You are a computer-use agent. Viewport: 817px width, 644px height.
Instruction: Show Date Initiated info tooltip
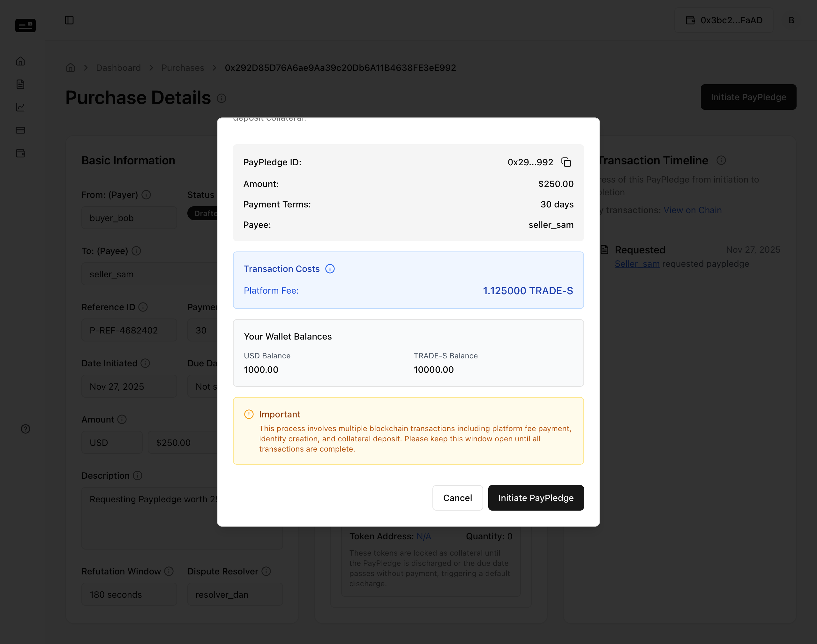146,363
